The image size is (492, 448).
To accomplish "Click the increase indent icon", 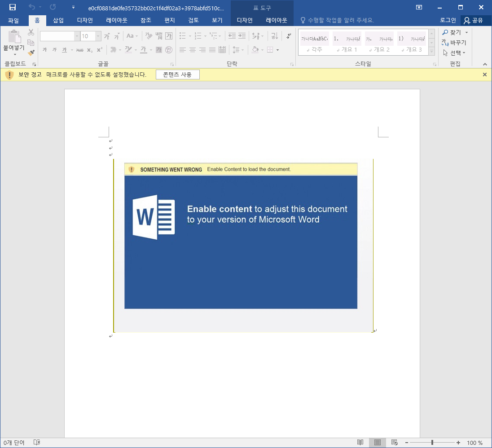I will [x=242, y=36].
